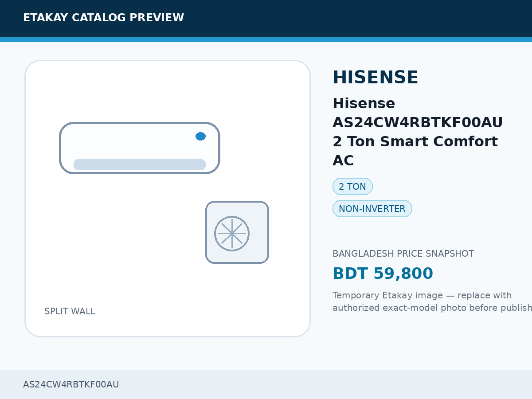Click the BDT 59,800 price

tap(383, 274)
